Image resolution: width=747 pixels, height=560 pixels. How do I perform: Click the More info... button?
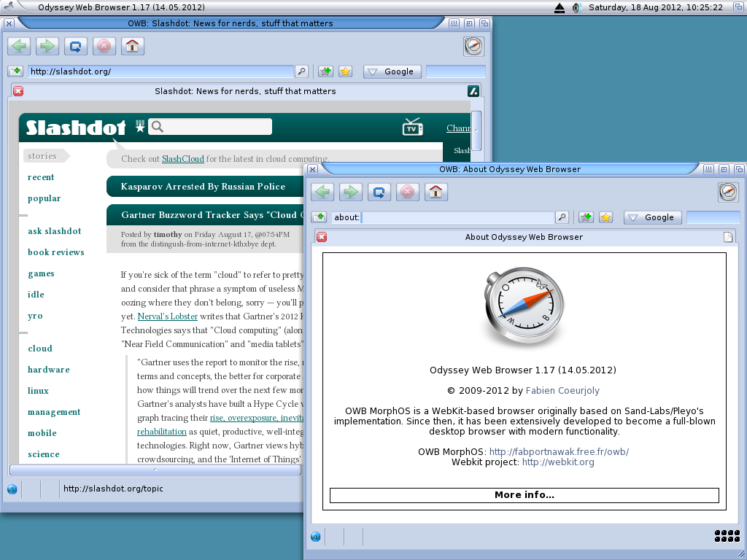coord(524,495)
